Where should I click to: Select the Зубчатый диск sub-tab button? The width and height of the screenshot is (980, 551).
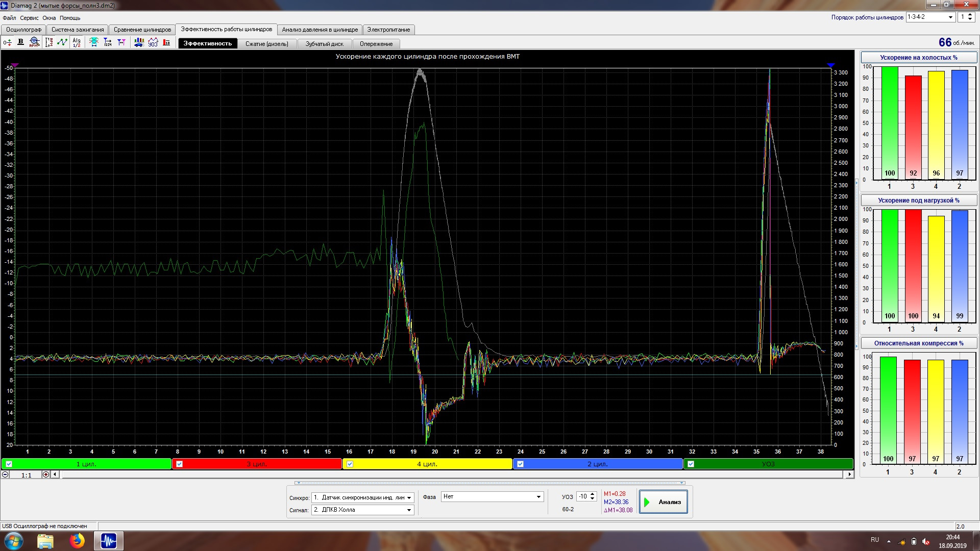point(324,44)
